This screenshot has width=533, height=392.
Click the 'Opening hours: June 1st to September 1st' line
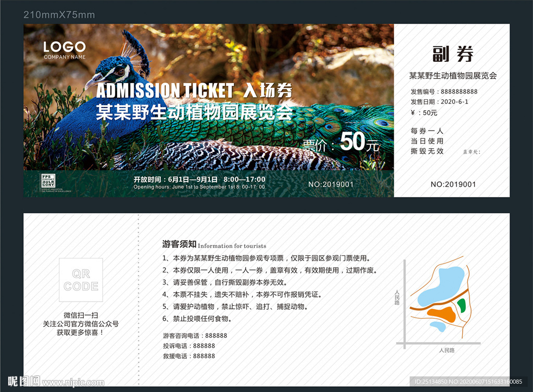coord(199,187)
